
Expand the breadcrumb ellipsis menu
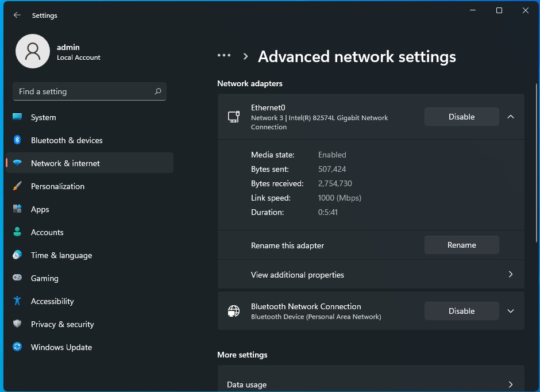coord(224,56)
